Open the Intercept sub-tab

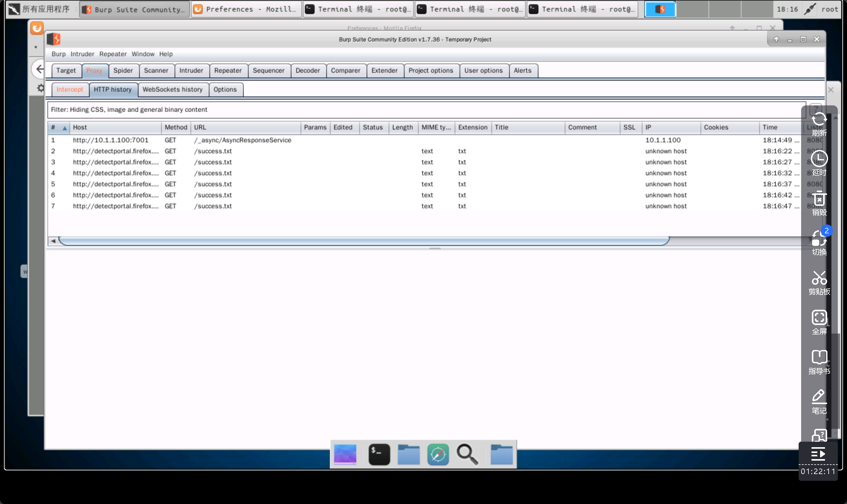pyautogui.click(x=69, y=90)
